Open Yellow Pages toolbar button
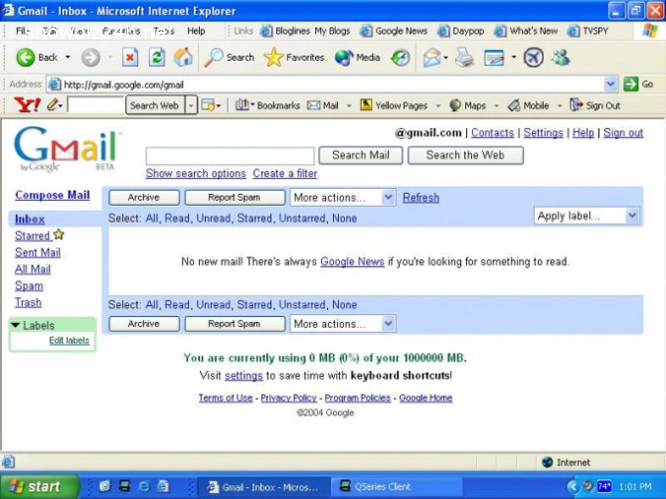Image resolution: width=666 pixels, height=499 pixels. tap(394, 105)
